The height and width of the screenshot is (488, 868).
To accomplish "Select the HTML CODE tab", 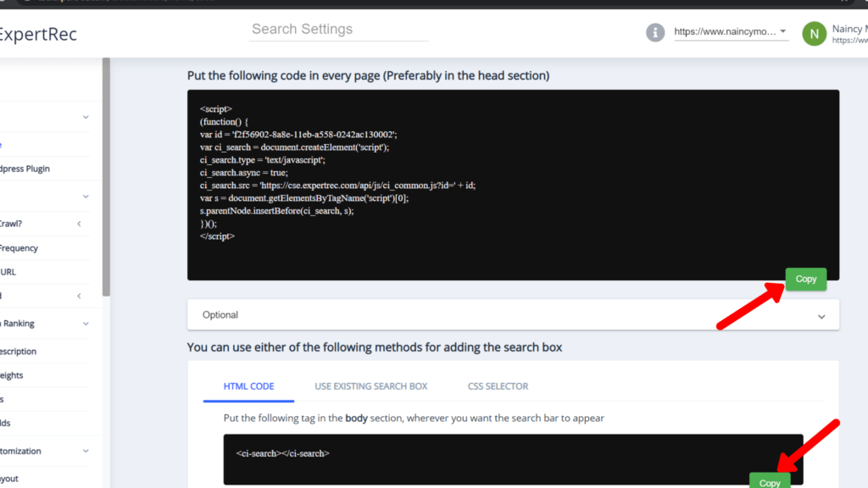I will coord(248,385).
